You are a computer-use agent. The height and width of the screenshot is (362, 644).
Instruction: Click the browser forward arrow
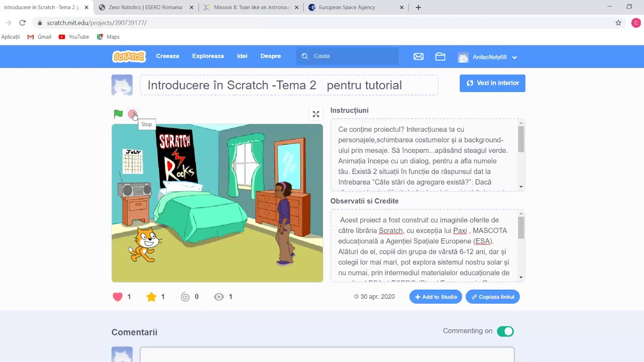8,23
